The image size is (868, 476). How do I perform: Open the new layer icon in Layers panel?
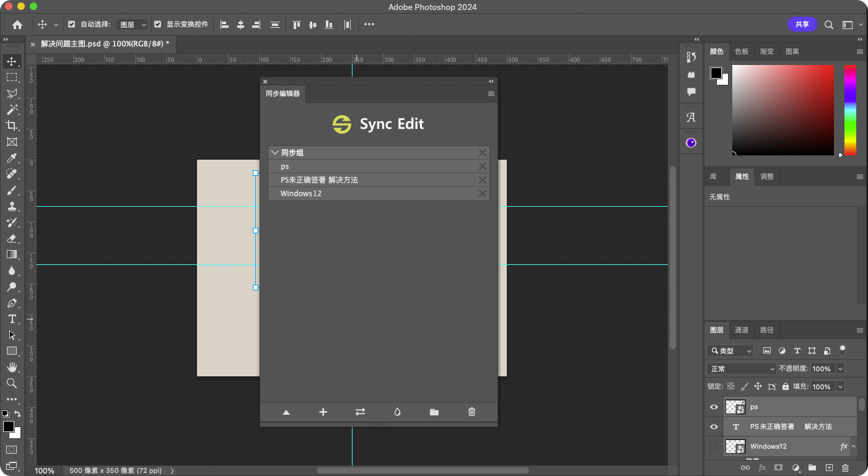(x=829, y=468)
